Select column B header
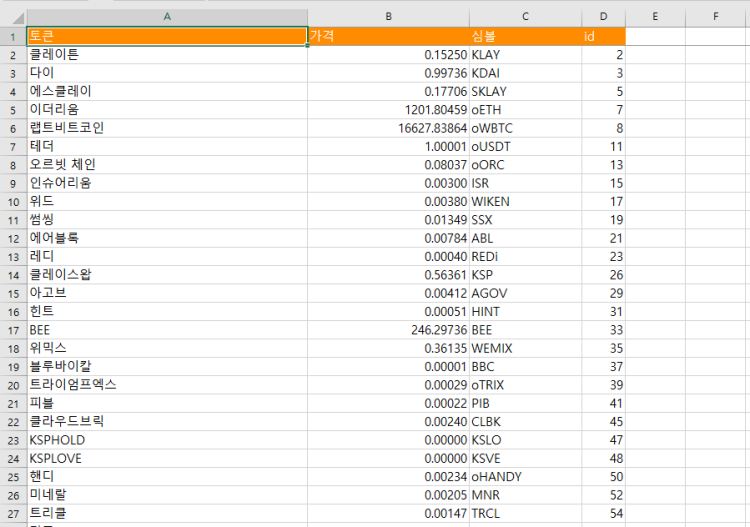The image size is (750, 527). [388, 17]
